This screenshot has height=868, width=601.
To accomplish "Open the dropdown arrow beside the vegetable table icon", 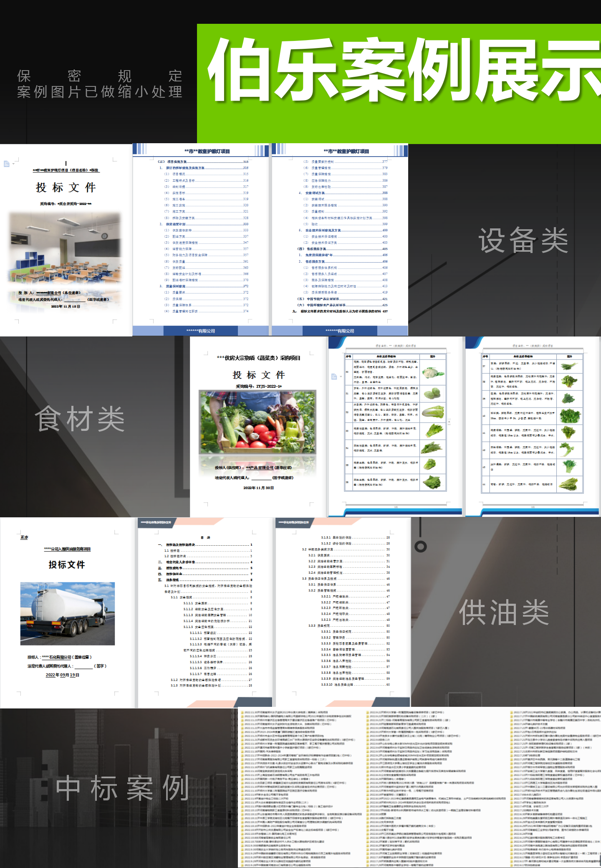I will (x=341, y=377).
